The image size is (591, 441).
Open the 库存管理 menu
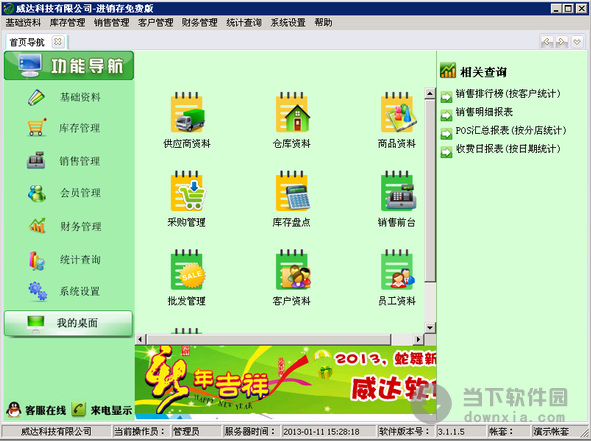click(x=67, y=23)
